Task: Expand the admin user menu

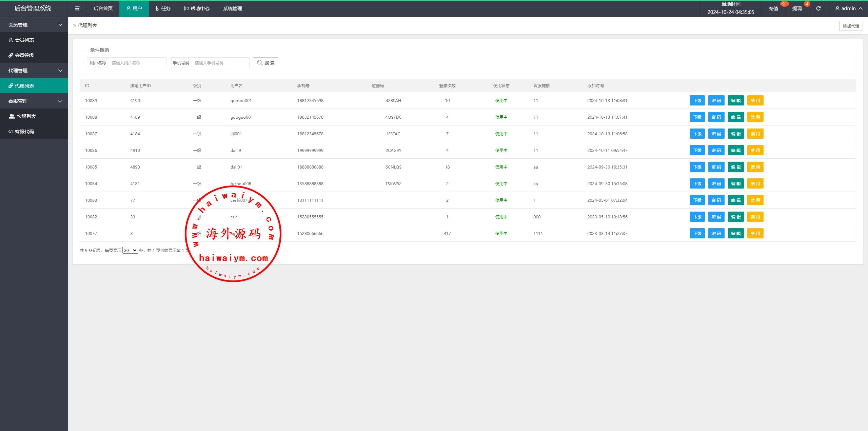Action: click(x=848, y=8)
